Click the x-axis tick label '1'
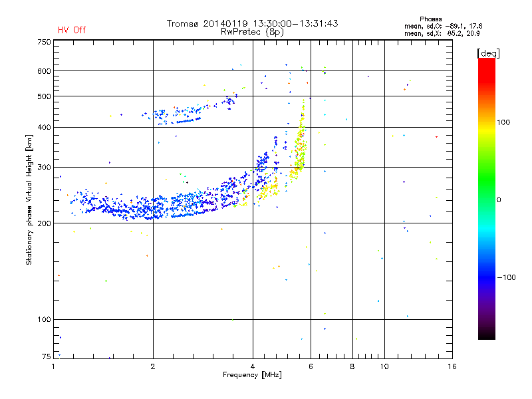The width and height of the screenshot is (532, 399). coord(53,366)
